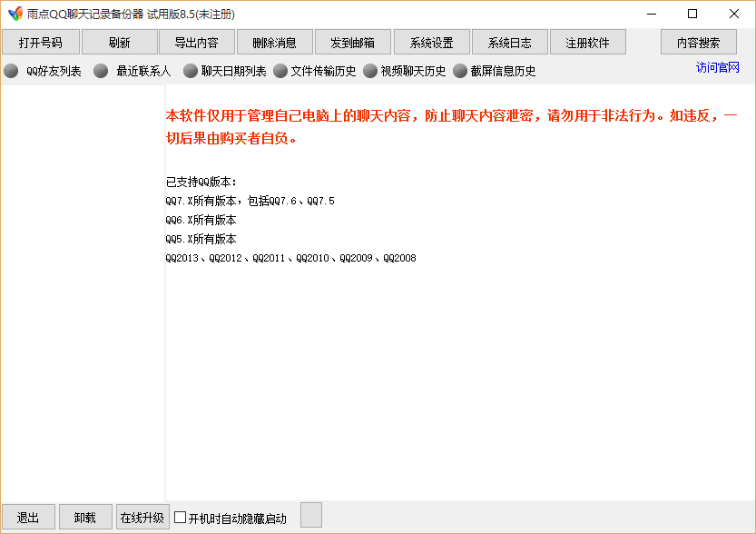Image resolution: width=756 pixels, height=534 pixels.
Task: Open the 内容搜索 content search
Action: pos(698,43)
